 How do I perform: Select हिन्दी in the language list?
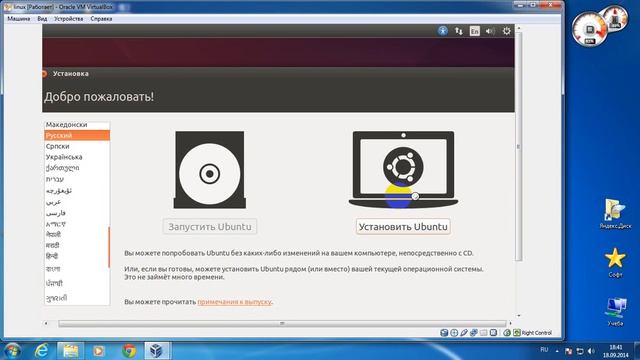point(77,256)
